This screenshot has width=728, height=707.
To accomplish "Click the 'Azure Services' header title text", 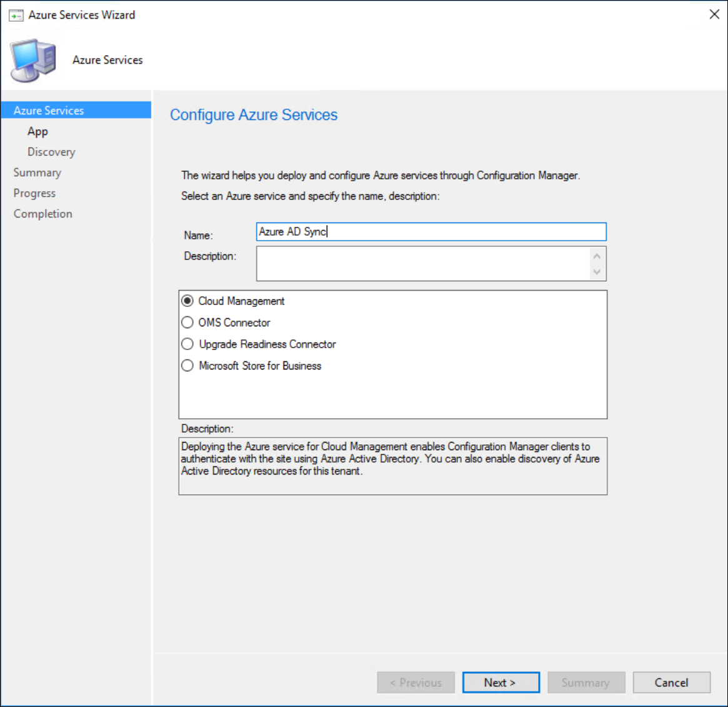I will click(107, 60).
